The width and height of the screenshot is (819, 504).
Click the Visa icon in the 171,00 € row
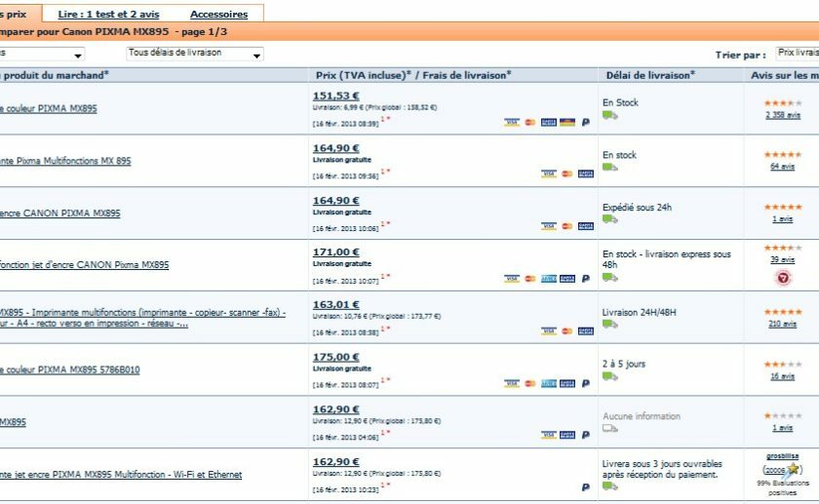point(512,279)
